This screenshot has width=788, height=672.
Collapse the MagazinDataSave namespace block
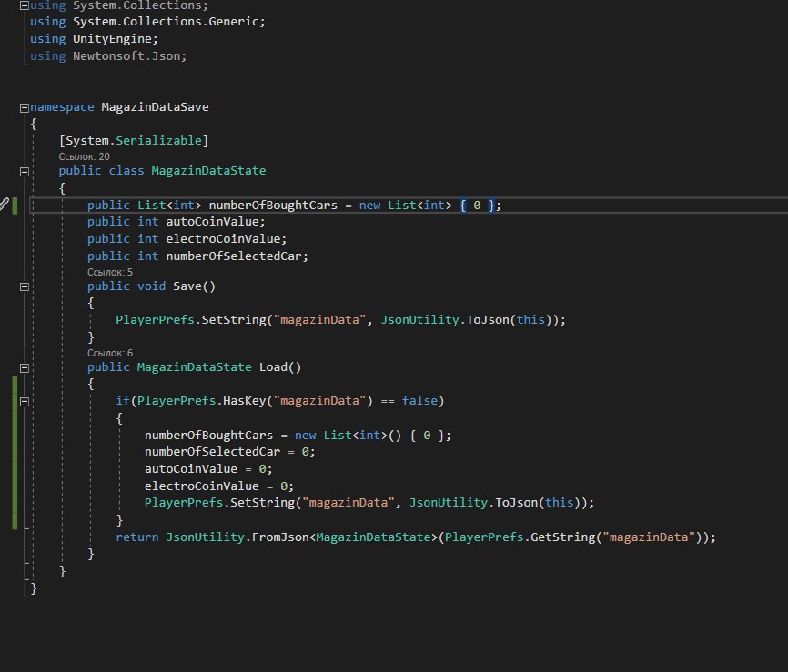click(25, 108)
